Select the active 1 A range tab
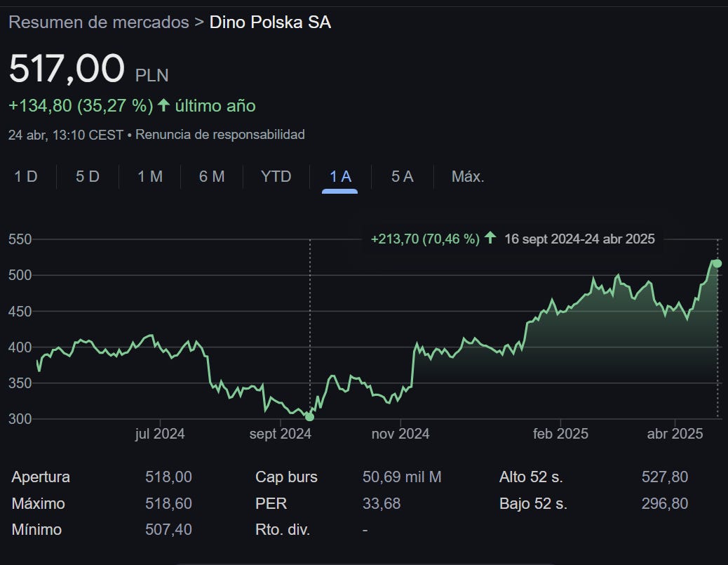Image resolution: width=728 pixels, height=565 pixels. 340,177
